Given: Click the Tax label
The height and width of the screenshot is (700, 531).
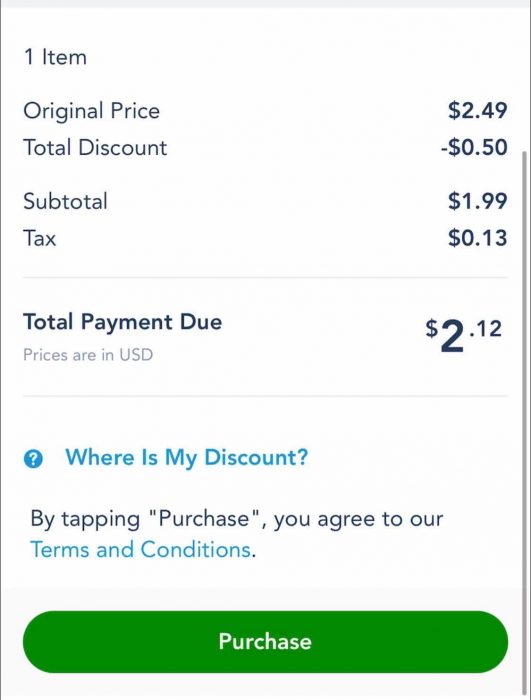Looking at the screenshot, I should 40,238.
